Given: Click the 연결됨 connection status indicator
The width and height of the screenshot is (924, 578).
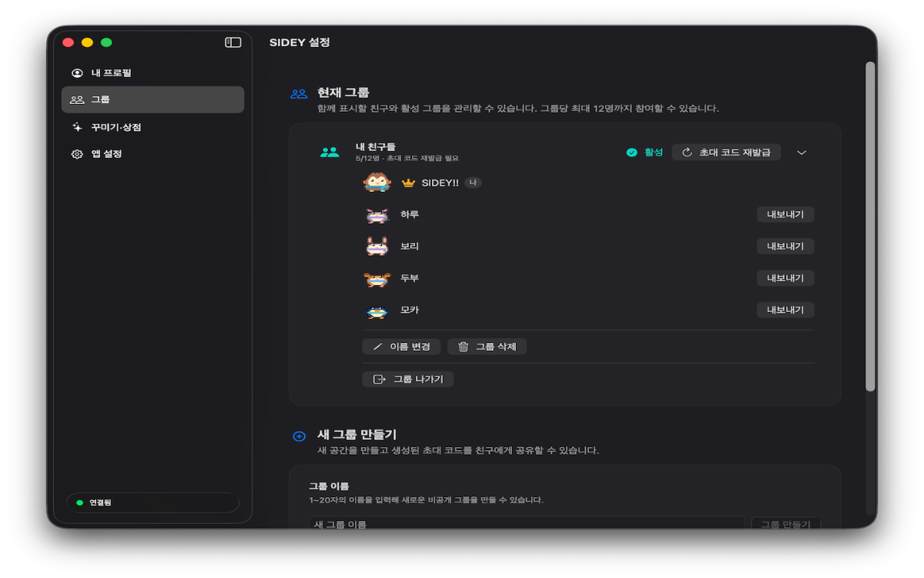Looking at the screenshot, I should [152, 502].
